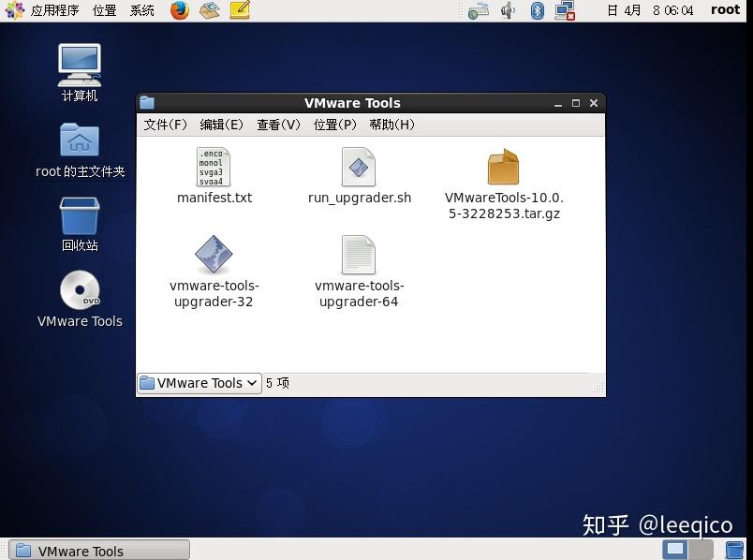Click the volume icon in the panel
The height and width of the screenshot is (560, 753).
tap(508, 11)
